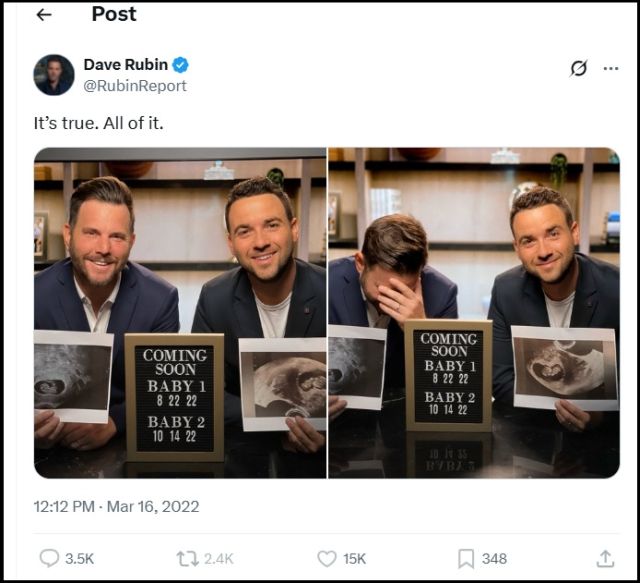Open the three-dot more options menu
The image size is (640, 583).
(609, 68)
